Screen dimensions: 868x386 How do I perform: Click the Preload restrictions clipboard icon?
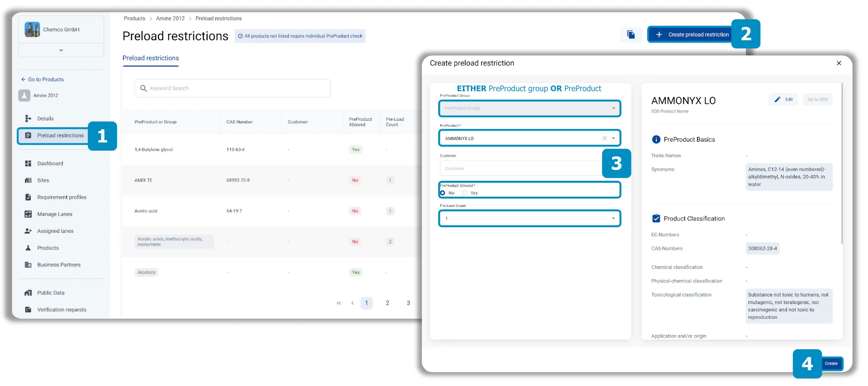(28, 135)
